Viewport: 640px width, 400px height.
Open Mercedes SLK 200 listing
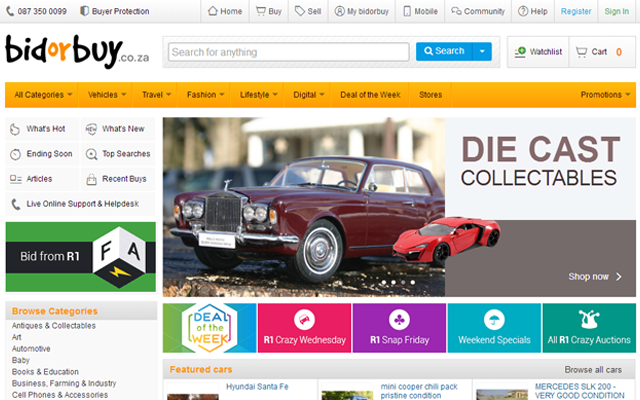click(580, 391)
